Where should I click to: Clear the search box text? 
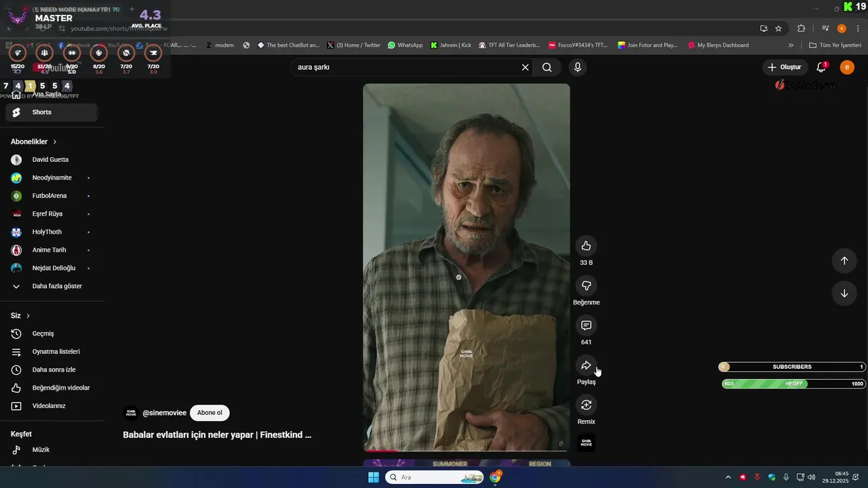[x=525, y=67]
